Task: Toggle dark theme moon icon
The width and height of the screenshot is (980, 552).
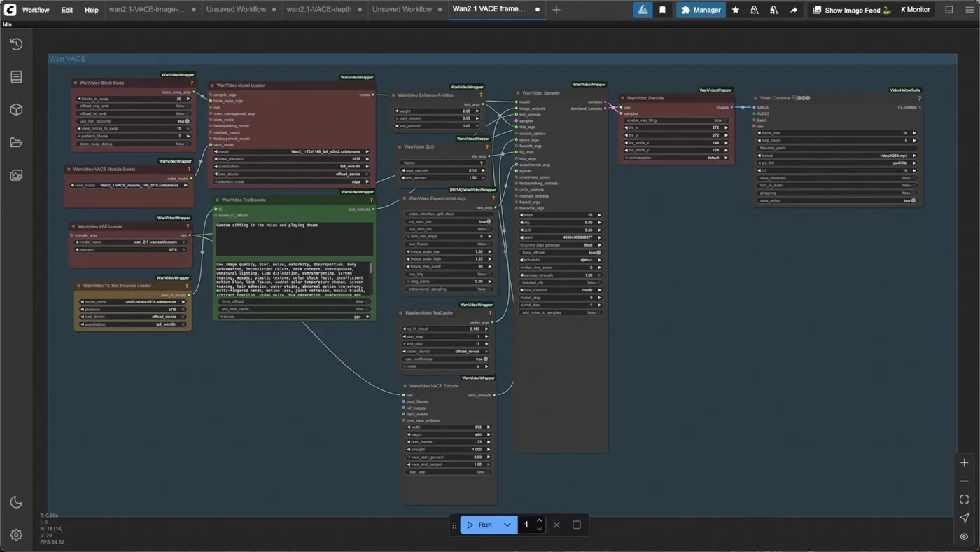Action: (16, 502)
